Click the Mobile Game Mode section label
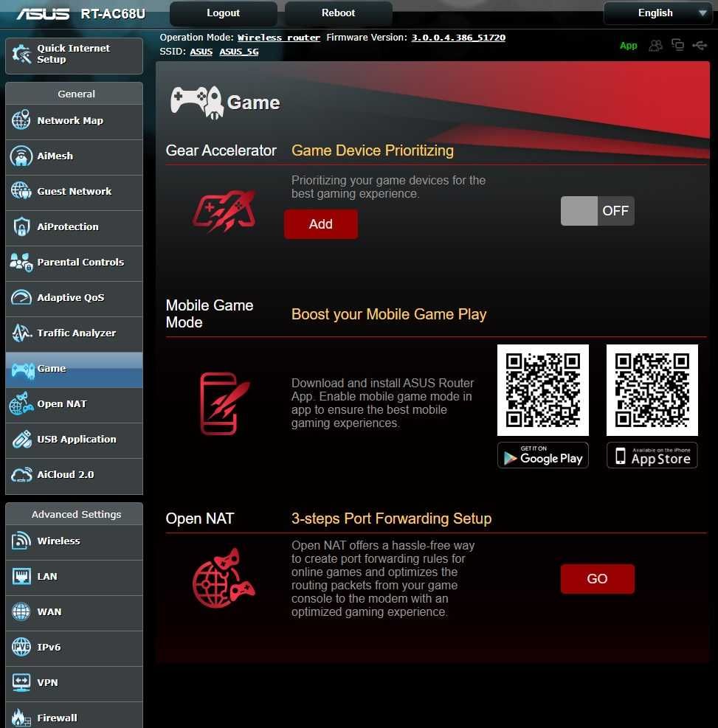This screenshot has width=718, height=728. [210, 314]
